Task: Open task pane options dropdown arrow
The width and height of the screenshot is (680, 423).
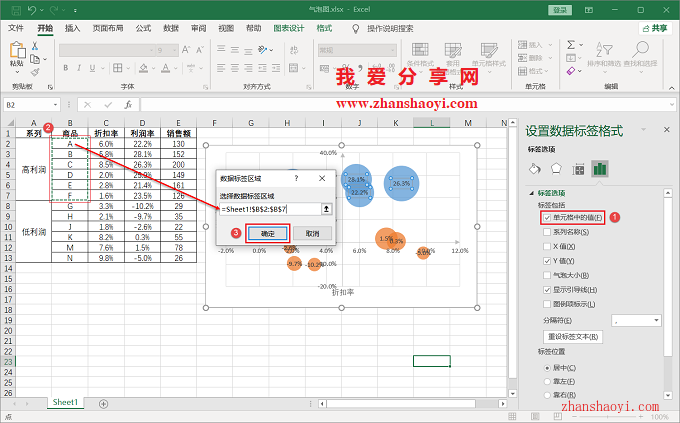Action: pyautogui.click(x=644, y=129)
